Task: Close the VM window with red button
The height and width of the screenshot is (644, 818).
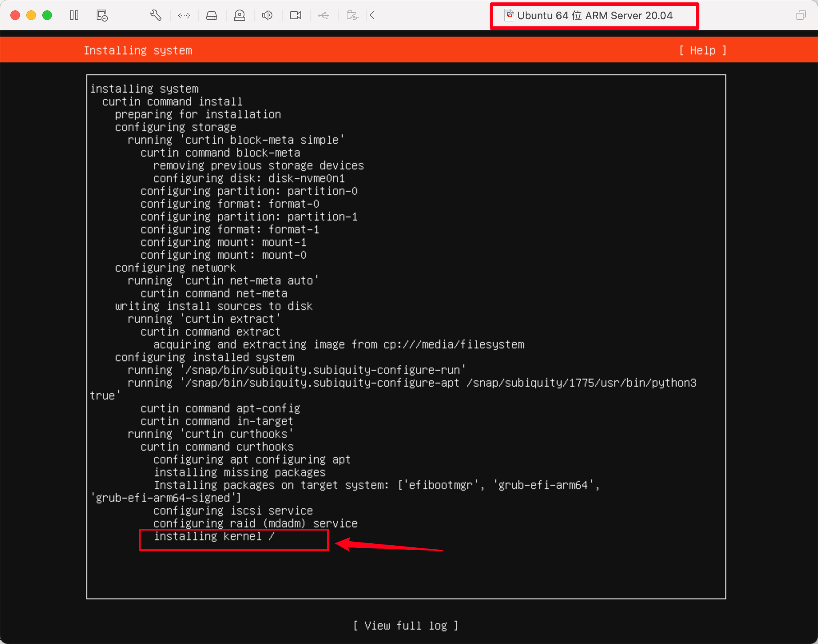Action: click(x=15, y=16)
